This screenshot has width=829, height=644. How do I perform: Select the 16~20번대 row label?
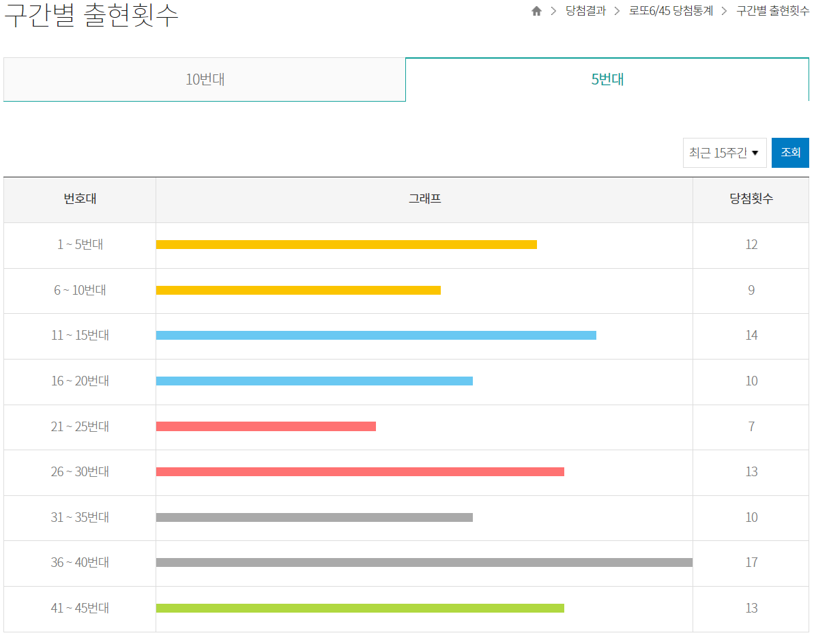[79, 381]
